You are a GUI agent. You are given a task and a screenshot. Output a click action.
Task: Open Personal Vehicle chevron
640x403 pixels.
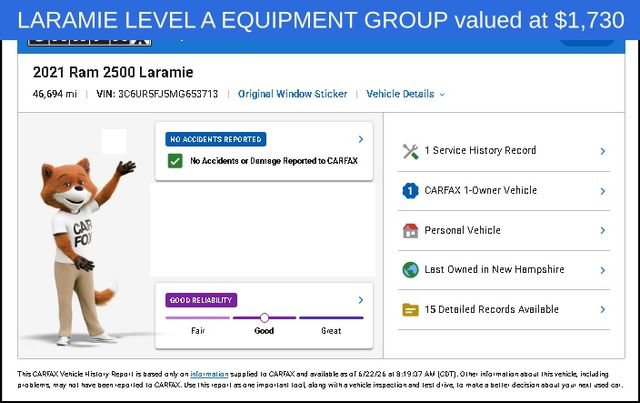602,231
